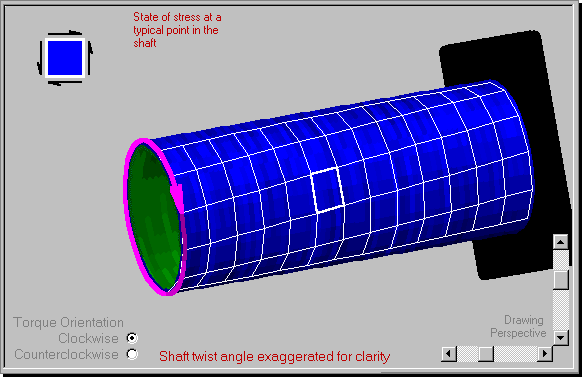Click the horizontal scrollbar left arrow

(449, 354)
